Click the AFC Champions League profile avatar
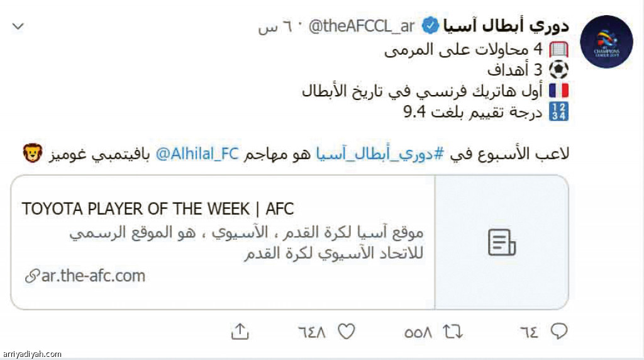644x360 pixels. coord(606,42)
